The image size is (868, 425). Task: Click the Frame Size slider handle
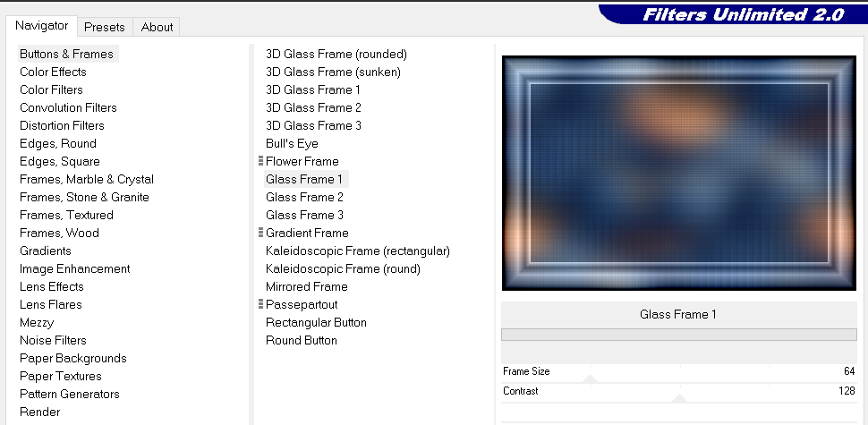590,378
